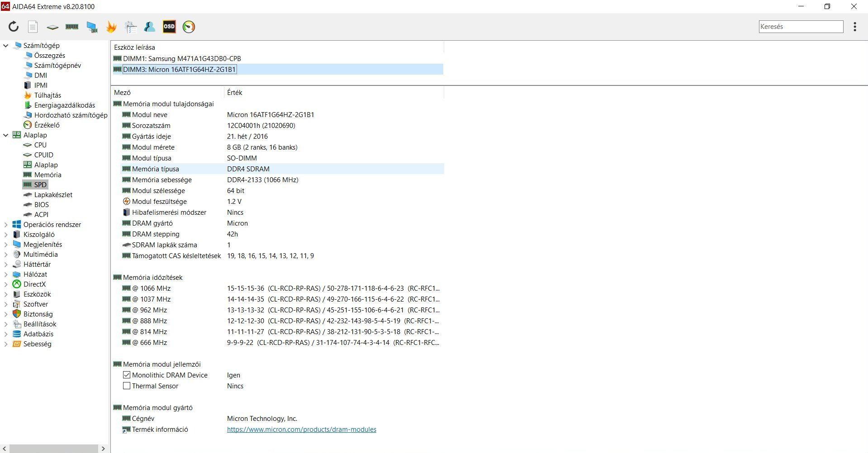Expand the Biztonság tree node
Viewport: 868px width, 453px height.
tap(6, 314)
